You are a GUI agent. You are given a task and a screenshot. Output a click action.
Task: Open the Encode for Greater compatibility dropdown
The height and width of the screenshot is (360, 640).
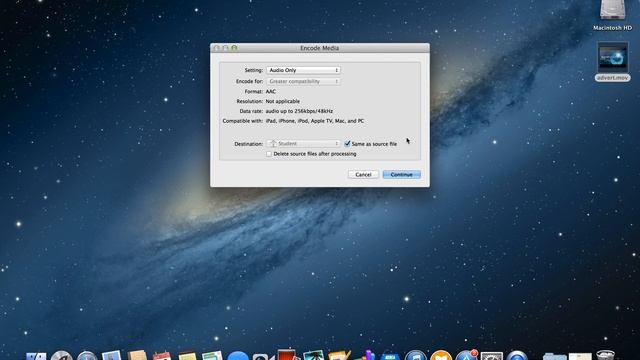(x=303, y=81)
